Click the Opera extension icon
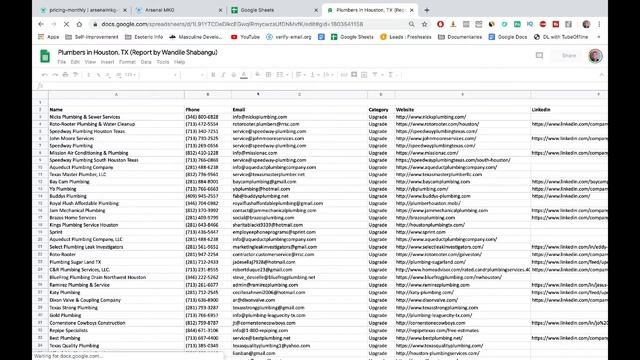 click(x=440, y=24)
